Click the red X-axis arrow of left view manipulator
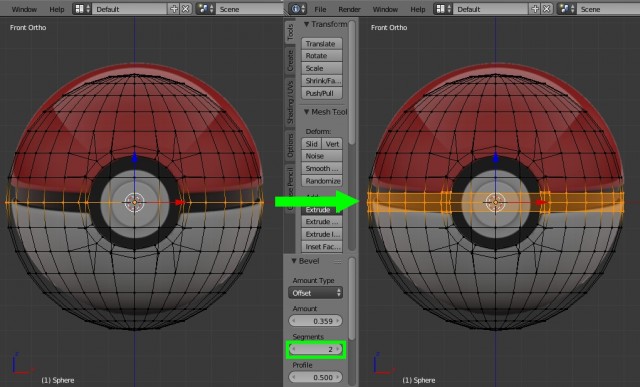The image size is (640, 387). (x=179, y=202)
